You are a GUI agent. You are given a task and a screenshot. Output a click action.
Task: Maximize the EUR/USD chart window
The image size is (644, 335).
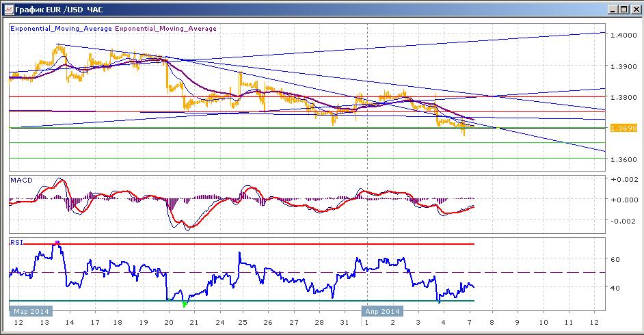point(623,10)
